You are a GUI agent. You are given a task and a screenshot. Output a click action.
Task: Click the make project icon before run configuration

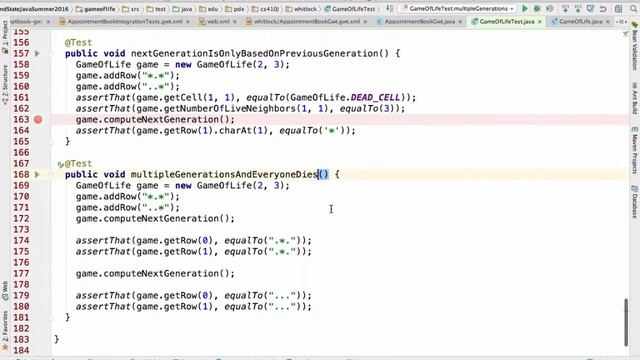[390, 9]
